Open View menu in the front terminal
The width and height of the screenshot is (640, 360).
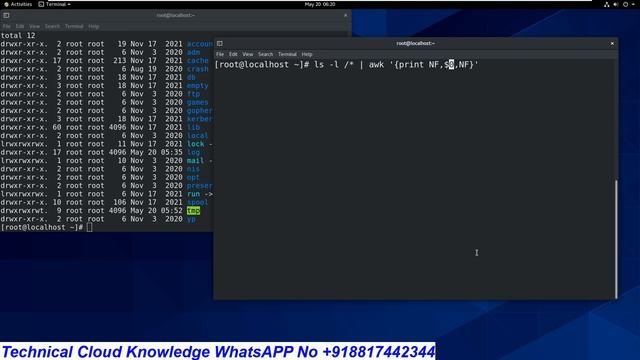[248, 54]
